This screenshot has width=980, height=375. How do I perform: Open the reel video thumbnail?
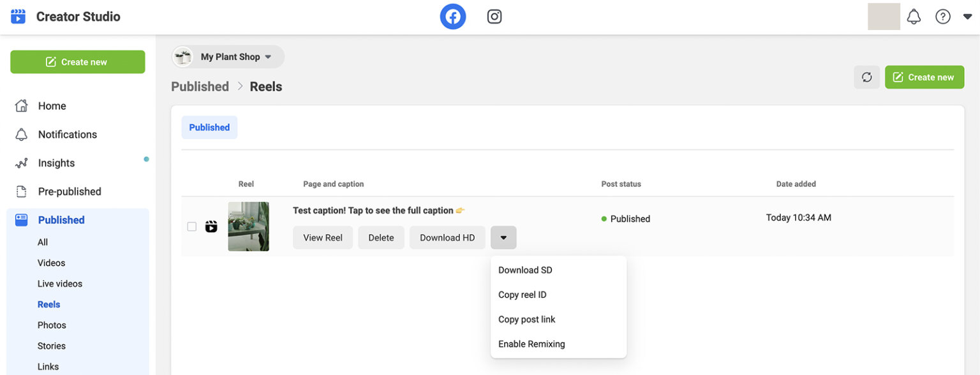pyautogui.click(x=249, y=226)
